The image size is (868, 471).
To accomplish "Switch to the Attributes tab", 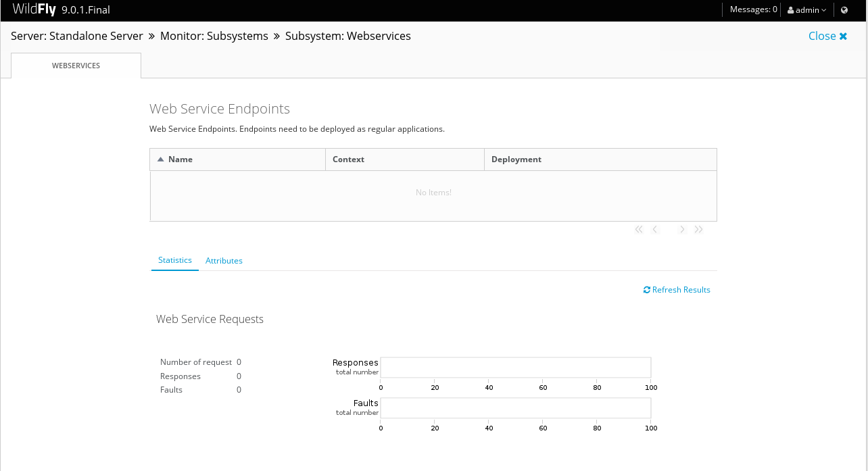I will tap(224, 261).
